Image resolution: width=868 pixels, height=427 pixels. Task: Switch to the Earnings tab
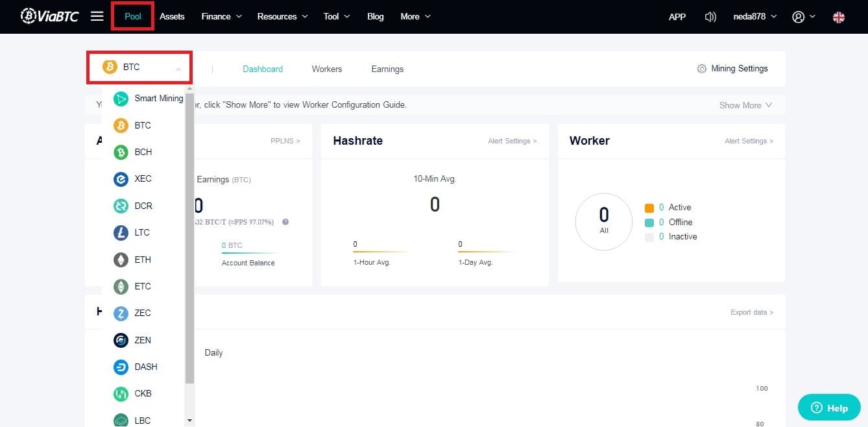click(x=387, y=69)
